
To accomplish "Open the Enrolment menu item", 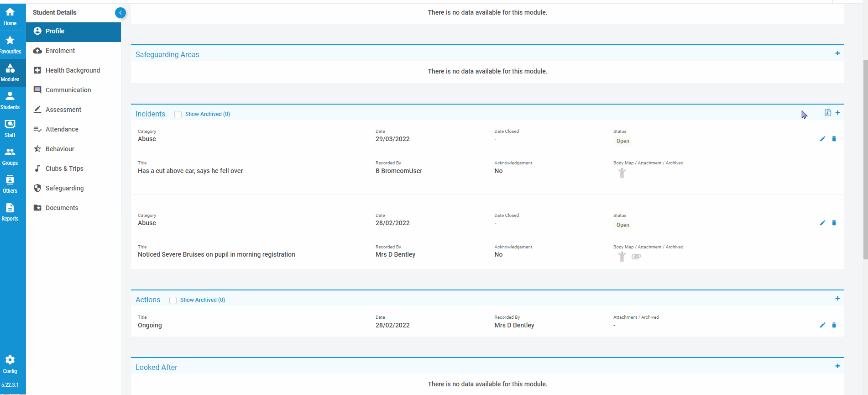I will 73,51.
